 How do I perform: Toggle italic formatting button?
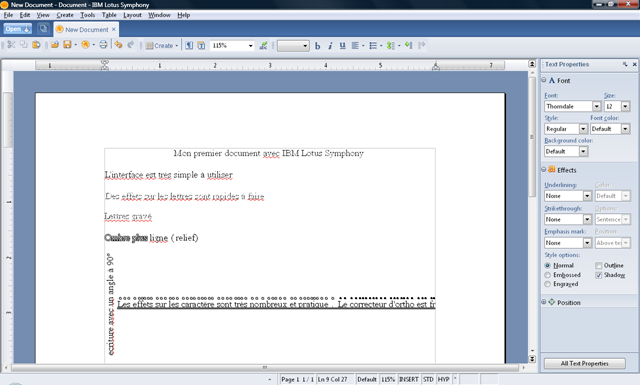[330, 46]
